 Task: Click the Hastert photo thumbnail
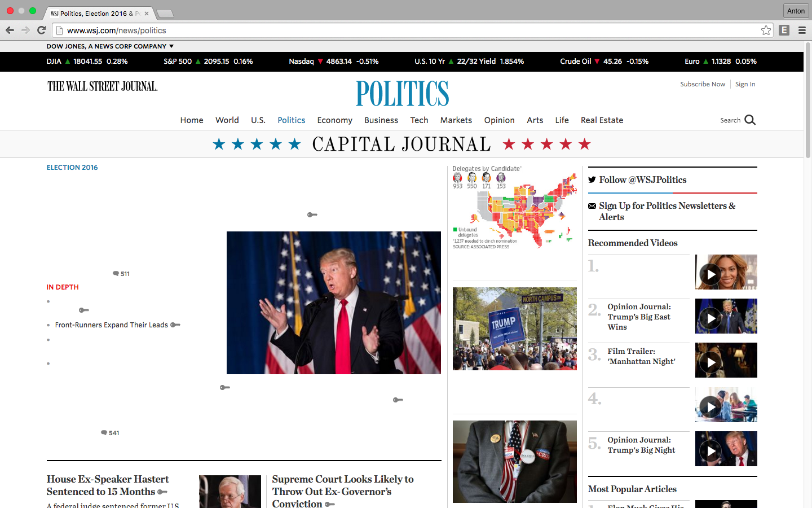coord(230,492)
